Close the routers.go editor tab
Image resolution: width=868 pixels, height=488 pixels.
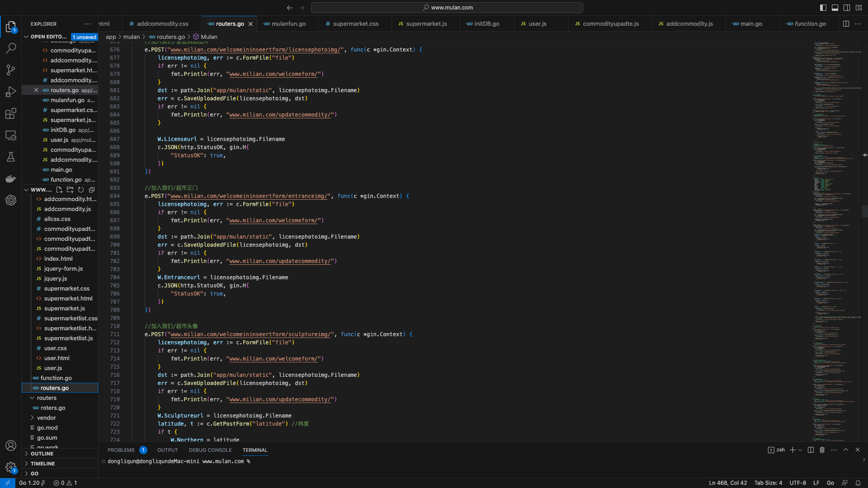[x=250, y=24]
